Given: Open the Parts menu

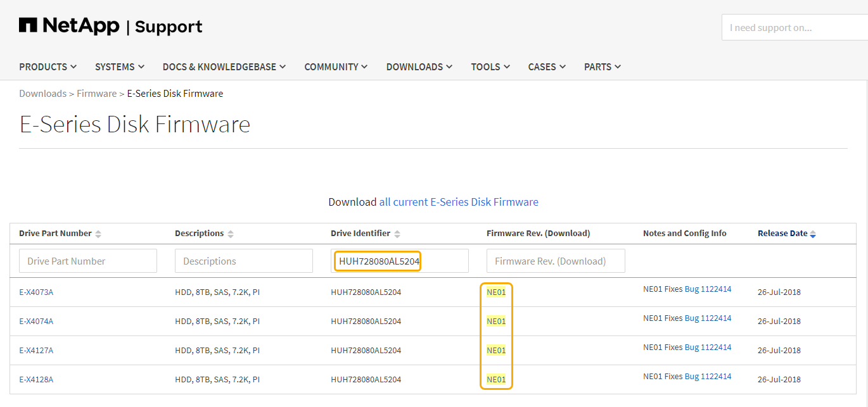Looking at the screenshot, I should (x=602, y=66).
